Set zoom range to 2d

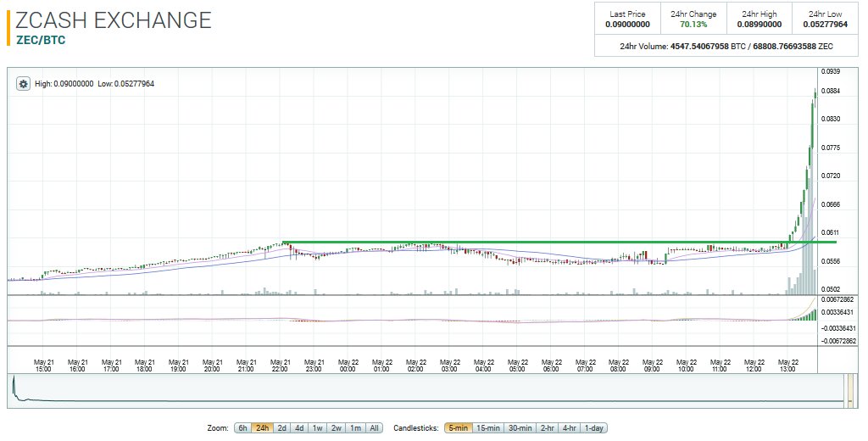(x=281, y=427)
